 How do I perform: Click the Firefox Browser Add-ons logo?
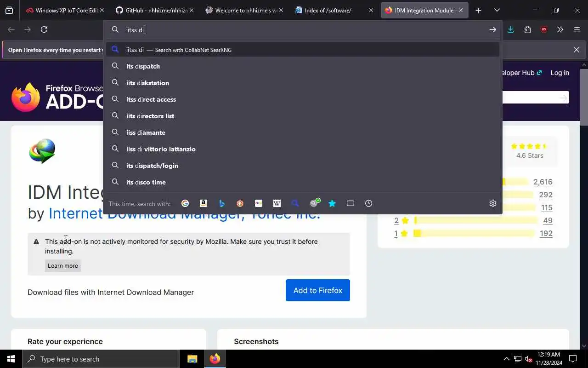click(x=57, y=97)
